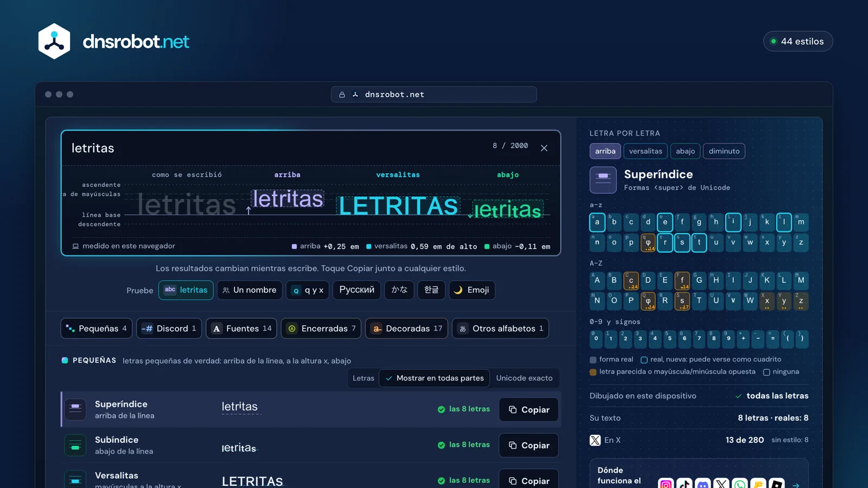Select the lowercase 'e' superscript tile
This screenshot has width=868, height=488.
pos(665,222)
